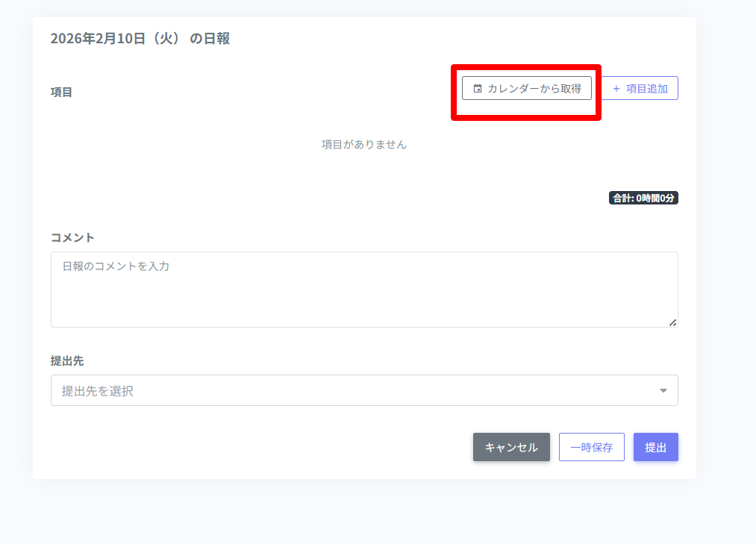Click the コメント field label
Viewport: 756px width, 544px height.
click(x=72, y=237)
